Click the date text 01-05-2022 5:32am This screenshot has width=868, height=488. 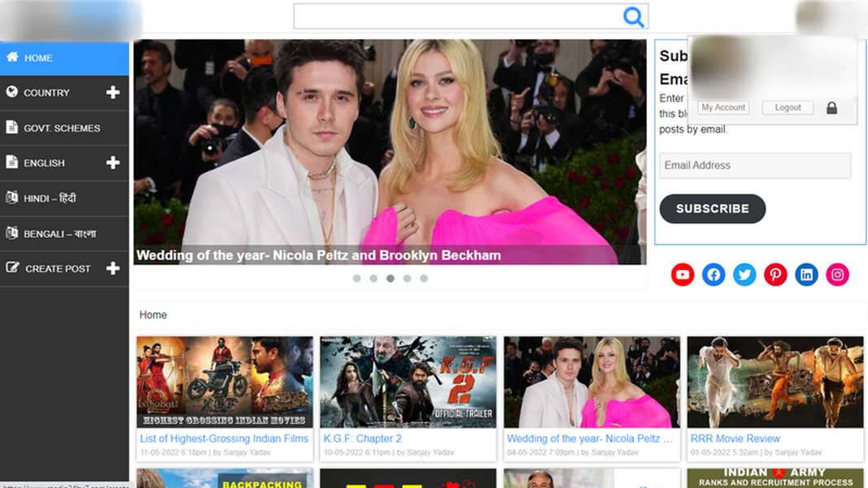point(724,452)
